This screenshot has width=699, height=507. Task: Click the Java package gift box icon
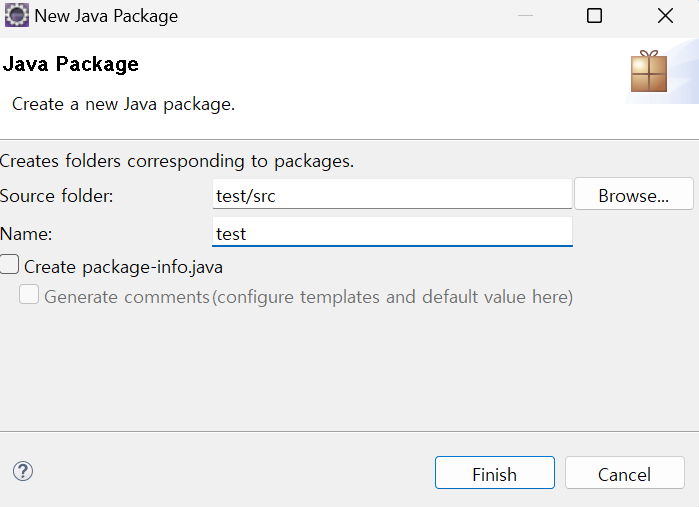coord(648,72)
